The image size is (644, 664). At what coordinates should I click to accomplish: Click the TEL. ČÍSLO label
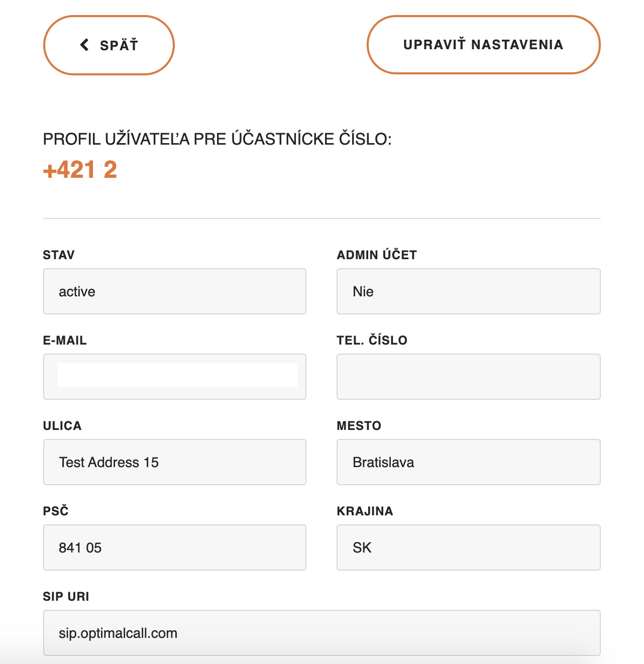tap(372, 341)
